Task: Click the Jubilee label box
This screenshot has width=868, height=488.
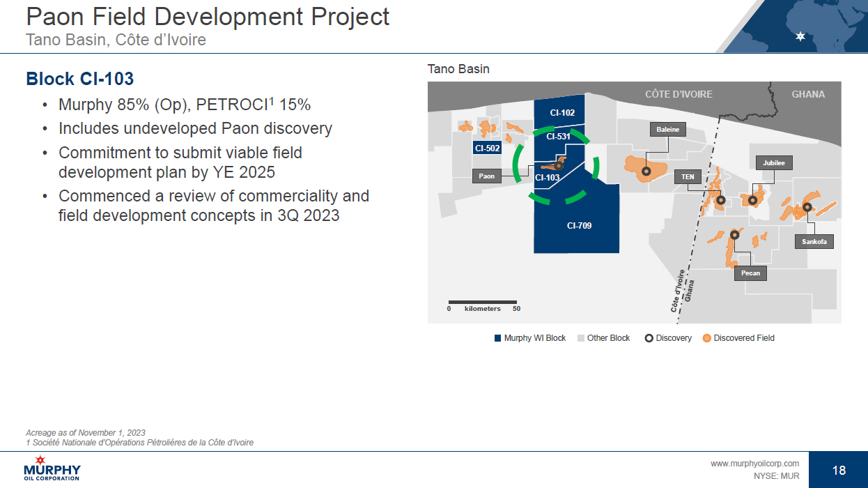Action: (x=773, y=163)
